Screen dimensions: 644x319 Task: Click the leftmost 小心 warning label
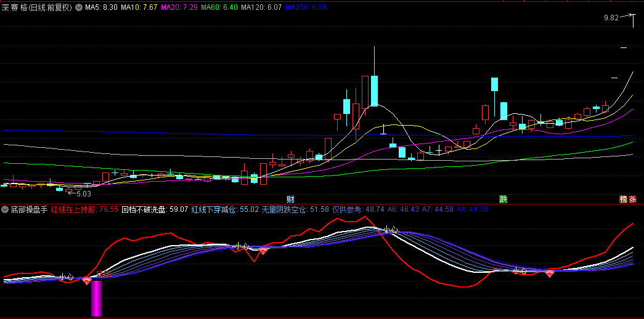pos(67,277)
